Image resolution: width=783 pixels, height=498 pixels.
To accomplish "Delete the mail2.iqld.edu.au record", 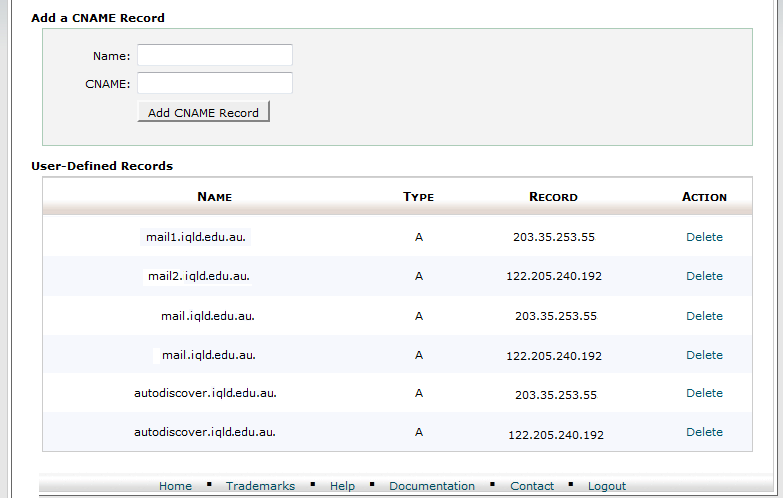I will [704, 276].
